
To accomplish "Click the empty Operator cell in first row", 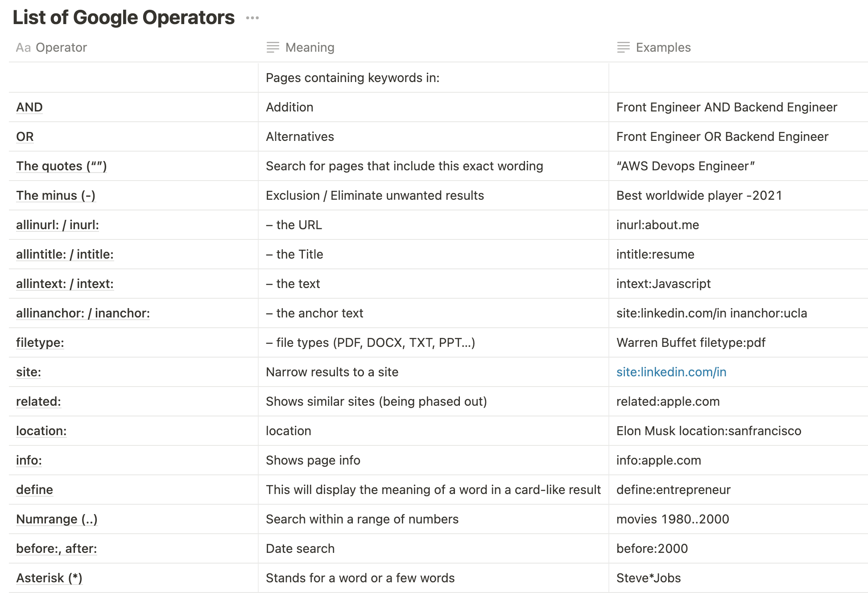I will click(133, 78).
